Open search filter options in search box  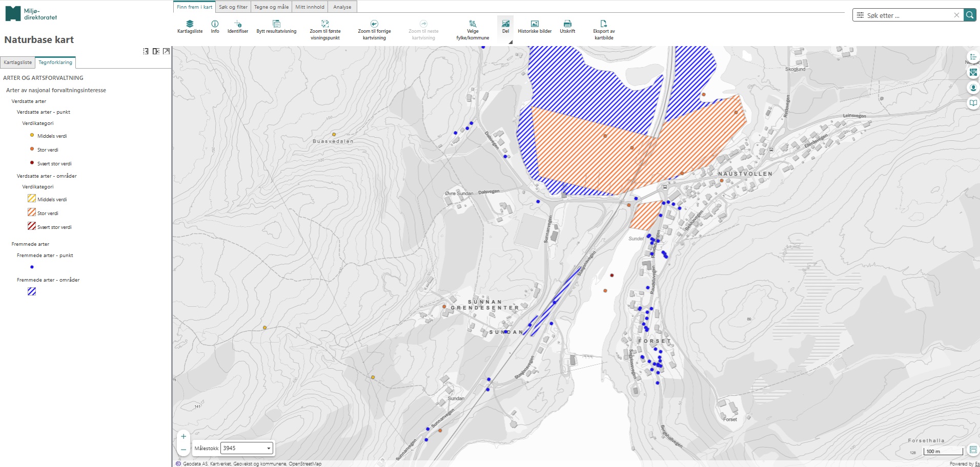click(x=861, y=15)
